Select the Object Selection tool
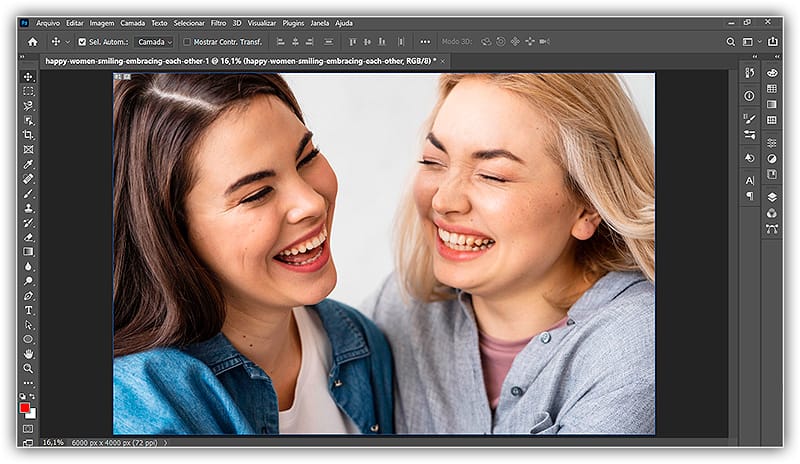Screen dimensions: 800x464 pyautogui.click(x=28, y=120)
